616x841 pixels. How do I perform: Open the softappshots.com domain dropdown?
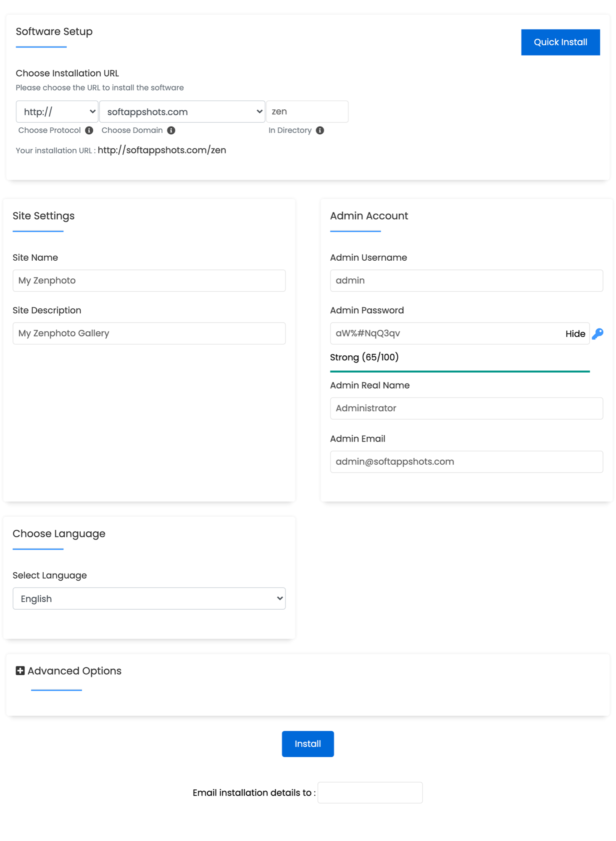tap(182, 111)
